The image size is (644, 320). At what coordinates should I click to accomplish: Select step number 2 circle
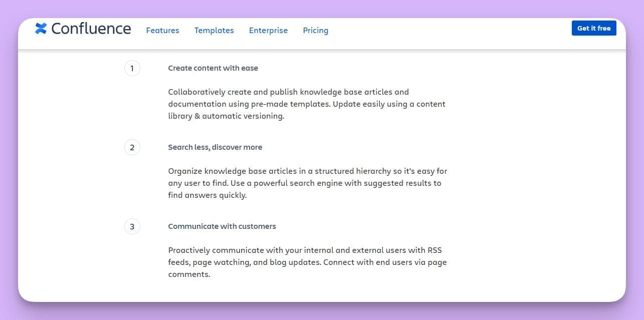pos(132,147)
